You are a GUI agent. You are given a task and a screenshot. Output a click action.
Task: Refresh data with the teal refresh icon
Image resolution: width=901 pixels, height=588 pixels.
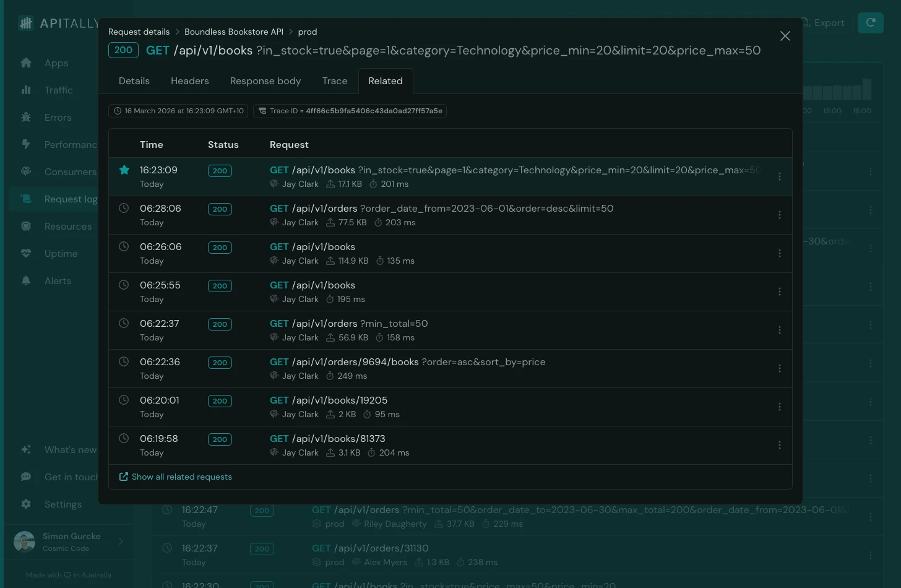coord(870,22)
